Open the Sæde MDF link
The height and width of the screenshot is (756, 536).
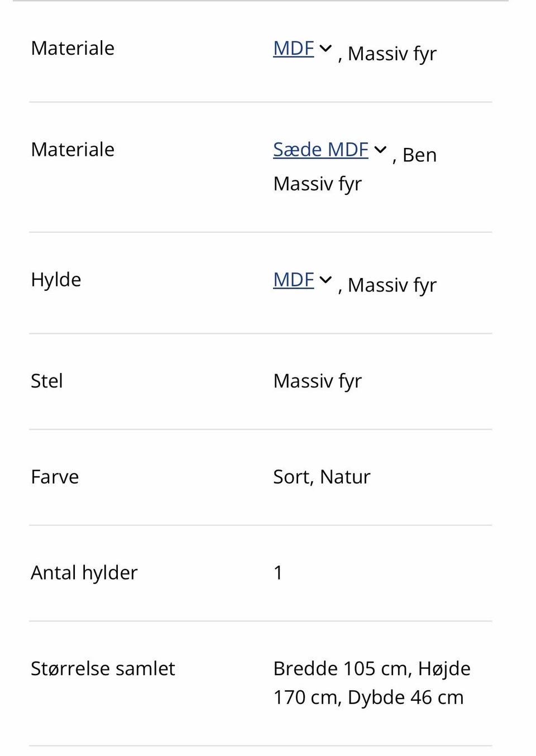click(320, 150)
